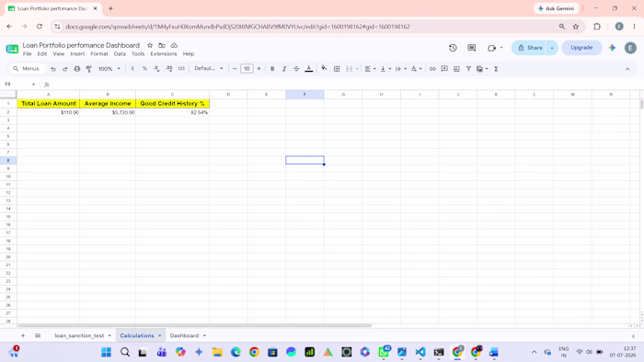Toggle italic formatting
This screenshot has height=362, width=644.
[x=284, y=69]
